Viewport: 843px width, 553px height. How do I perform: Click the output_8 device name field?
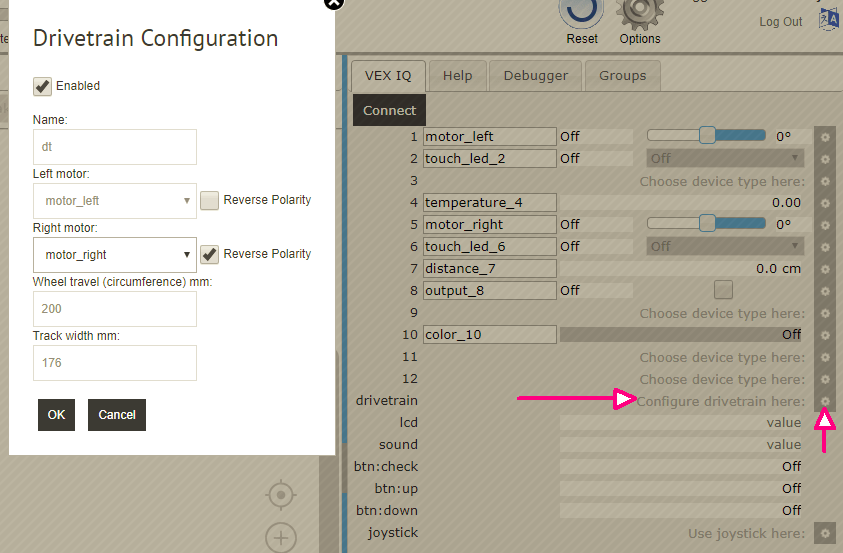490,291
